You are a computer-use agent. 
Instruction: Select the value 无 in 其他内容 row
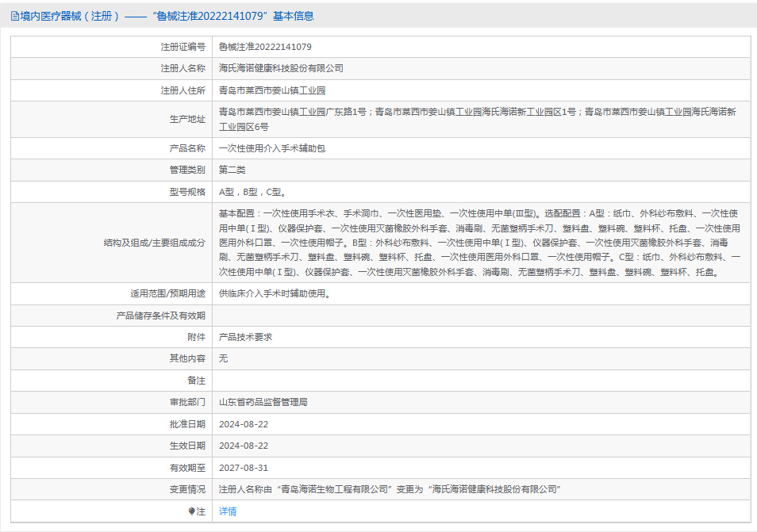tap(223, 358)
